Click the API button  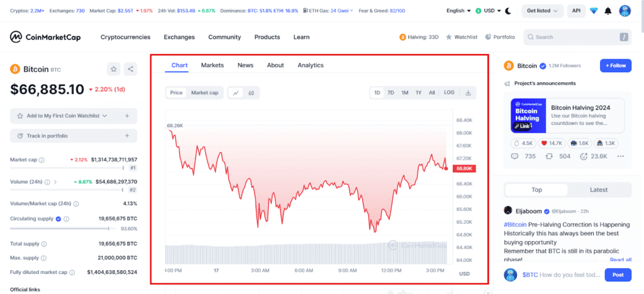click(576, 11)
